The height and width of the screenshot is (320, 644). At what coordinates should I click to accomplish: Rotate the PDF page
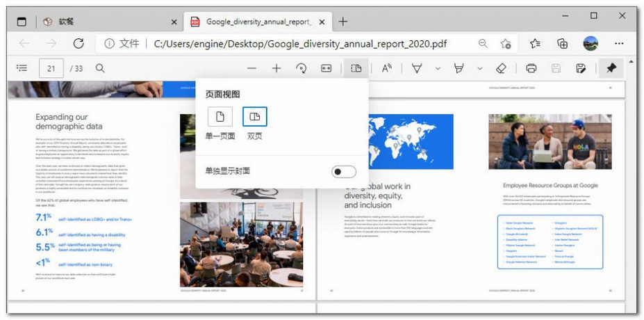tap(302, 68)
